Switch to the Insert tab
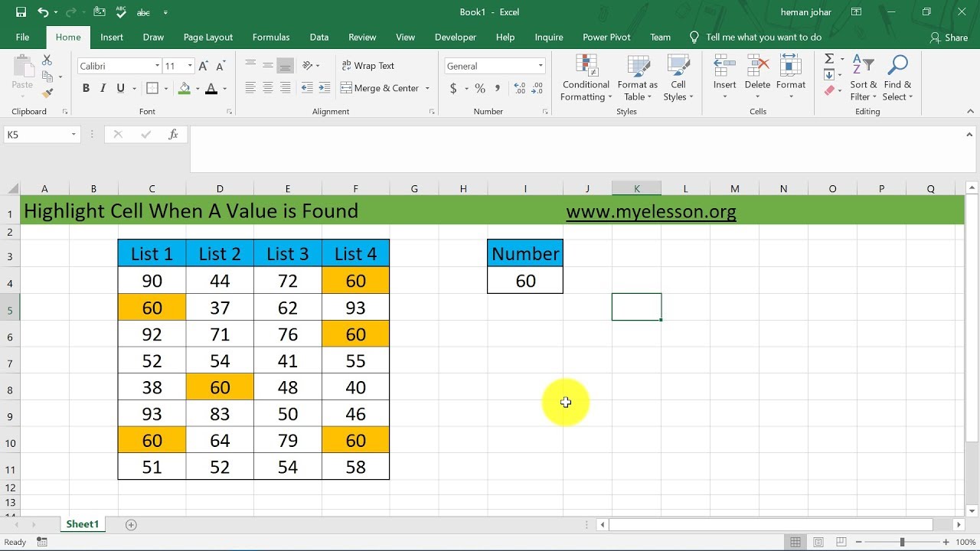The height and width of the screenshot is (551, 980). (x=112, y=37)
